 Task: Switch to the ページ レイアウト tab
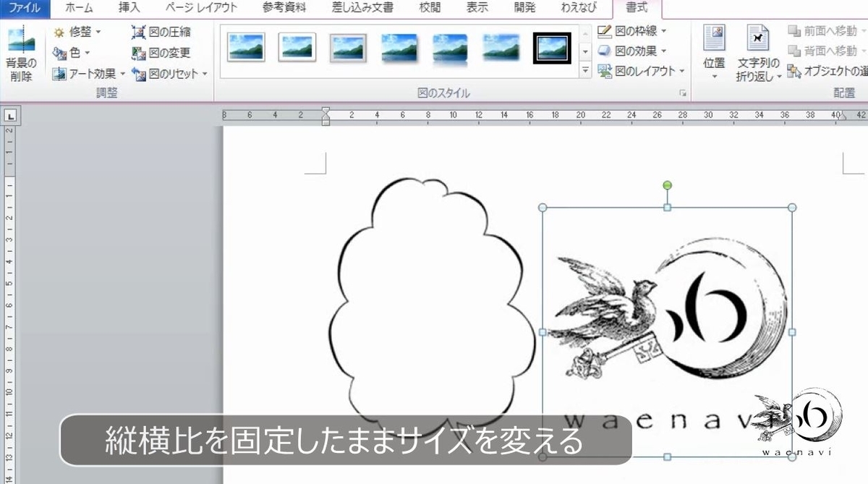pos(201,9)
